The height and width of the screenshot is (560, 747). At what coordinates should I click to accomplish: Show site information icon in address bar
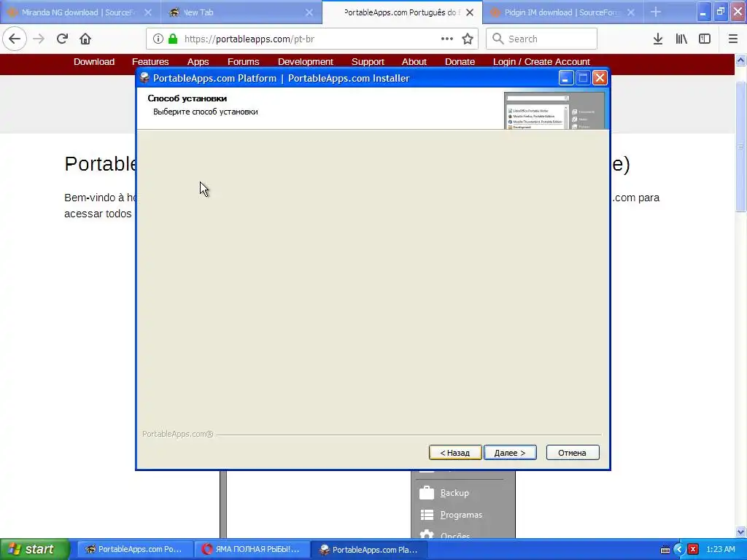tap(158, 39)
